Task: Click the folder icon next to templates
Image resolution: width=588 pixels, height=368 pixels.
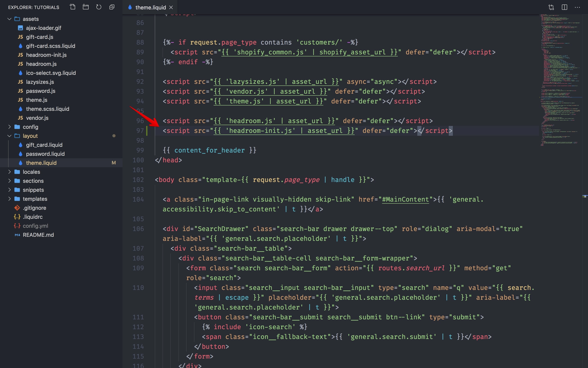Action: 17,199
